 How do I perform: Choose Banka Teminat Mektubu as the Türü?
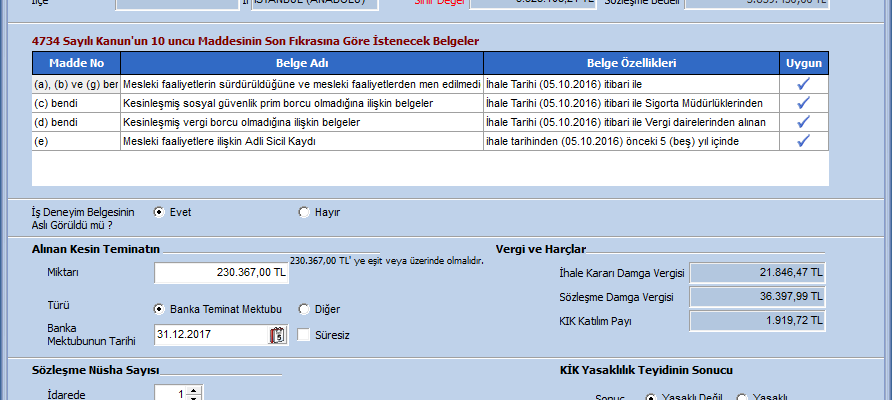click(159, 309)
